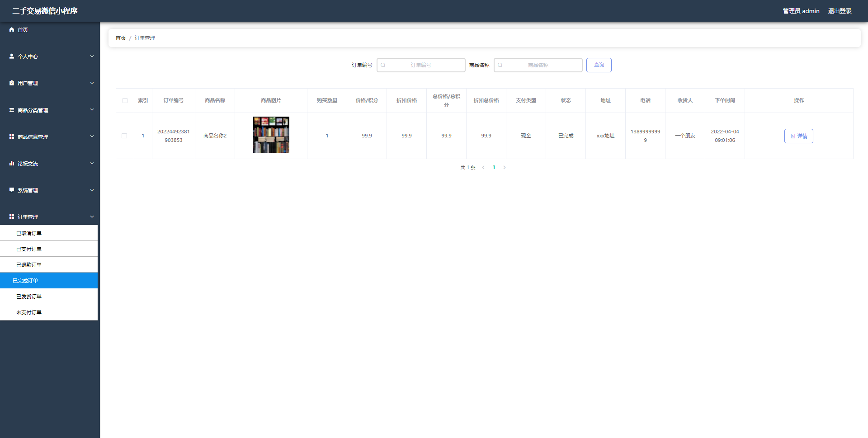Expand 个人中心 menu chevron
Viewport: 868px width, 438px height.
92,56
